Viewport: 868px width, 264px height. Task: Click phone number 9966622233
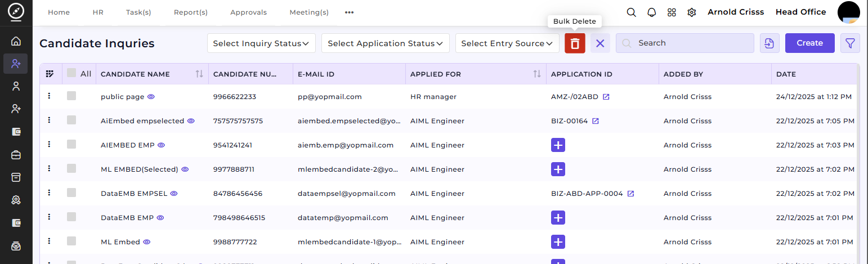235,97
